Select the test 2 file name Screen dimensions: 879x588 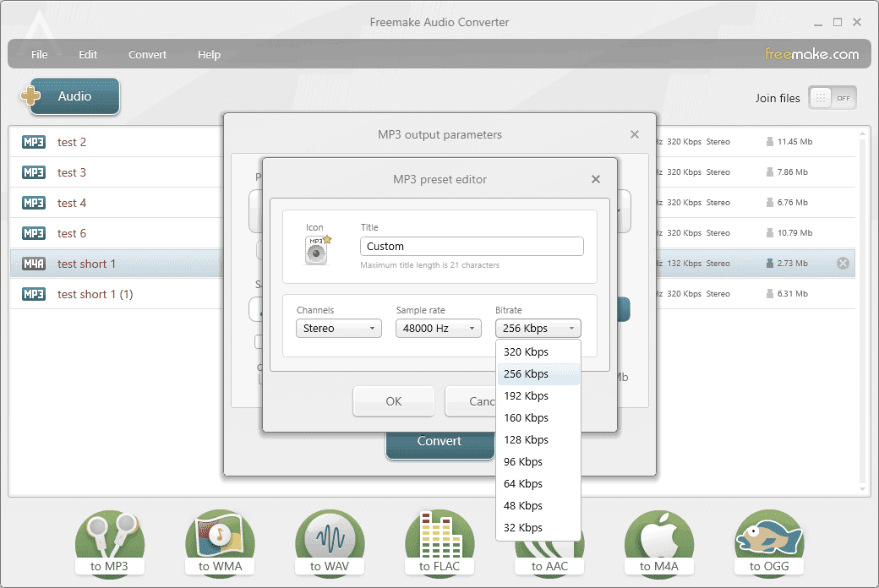[72, 143]
